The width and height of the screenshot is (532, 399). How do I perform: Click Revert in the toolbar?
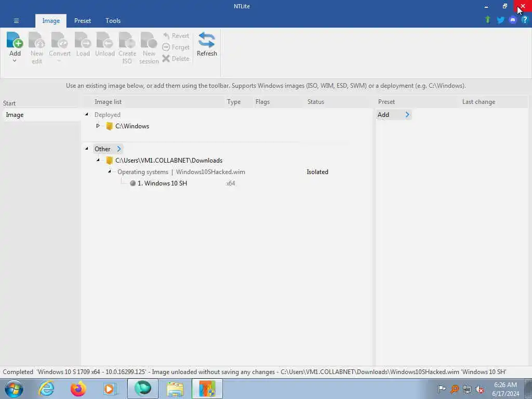[x=176, y=36]
